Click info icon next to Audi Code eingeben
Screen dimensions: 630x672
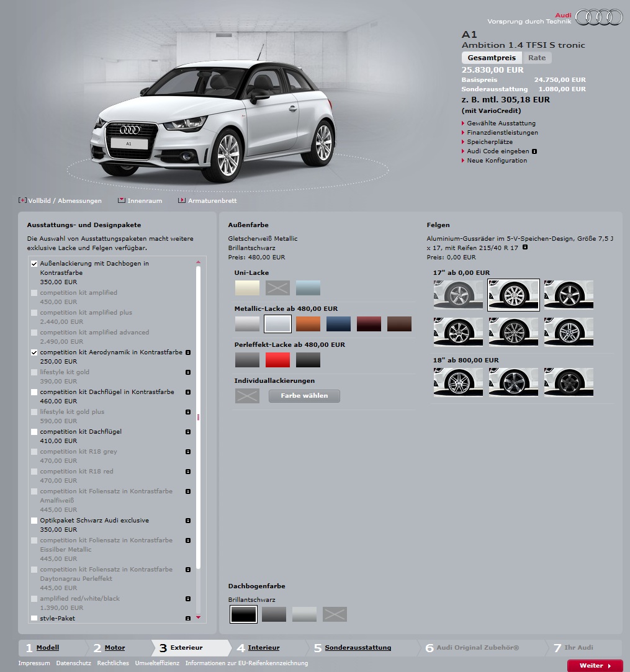point(534,151)
